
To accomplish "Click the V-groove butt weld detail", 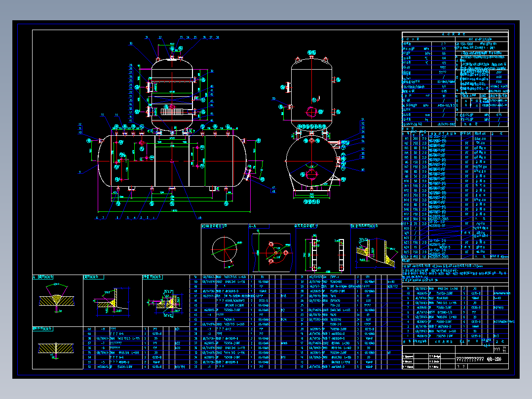I will (57, 298).
